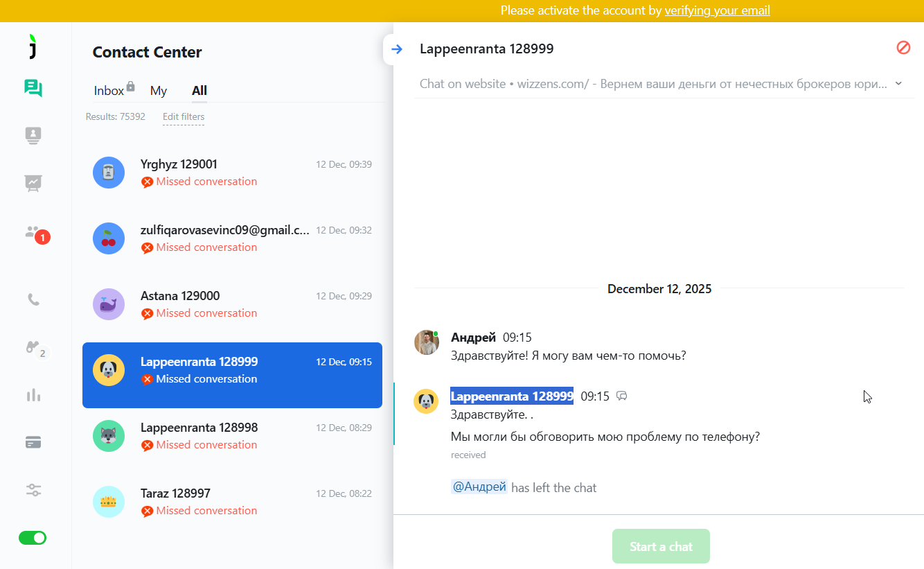Select the Lappeenranta 128999 conversation in list
This screenshot has height=569, width=924.
(x=232, y=375)
